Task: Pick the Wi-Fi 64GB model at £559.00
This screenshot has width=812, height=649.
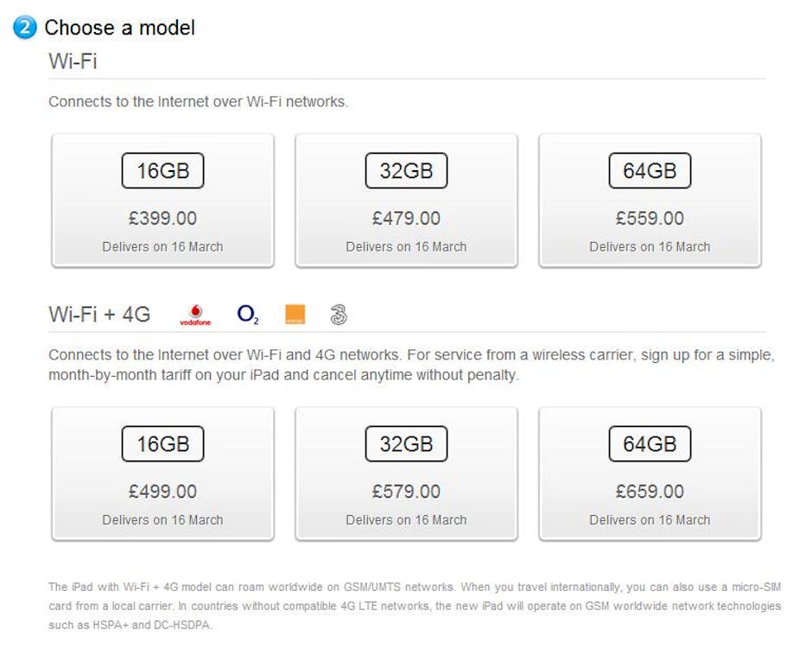Action: click(x=650, y=200)
